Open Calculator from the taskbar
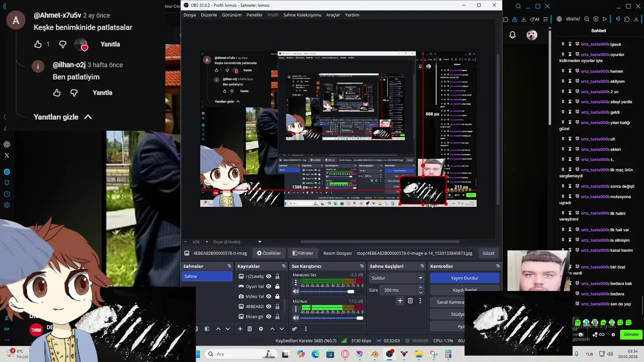 coord(448,354)
